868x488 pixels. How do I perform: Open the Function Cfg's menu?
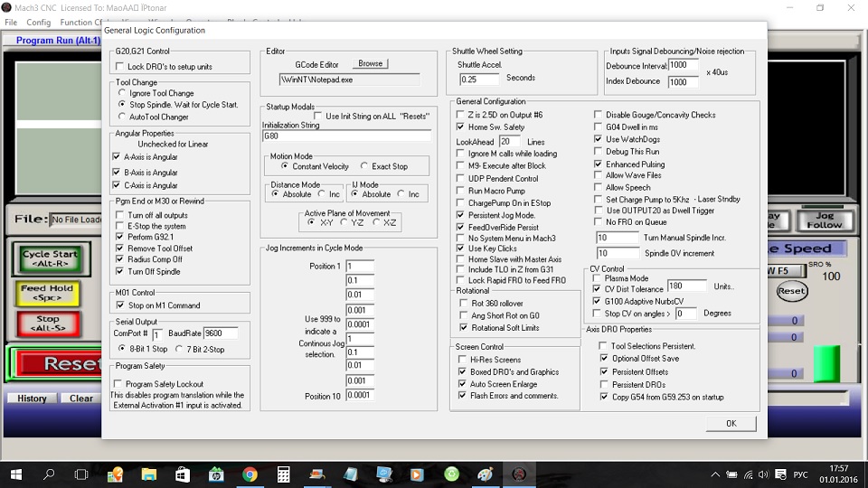pyautogui.click(x=80, y=22)
